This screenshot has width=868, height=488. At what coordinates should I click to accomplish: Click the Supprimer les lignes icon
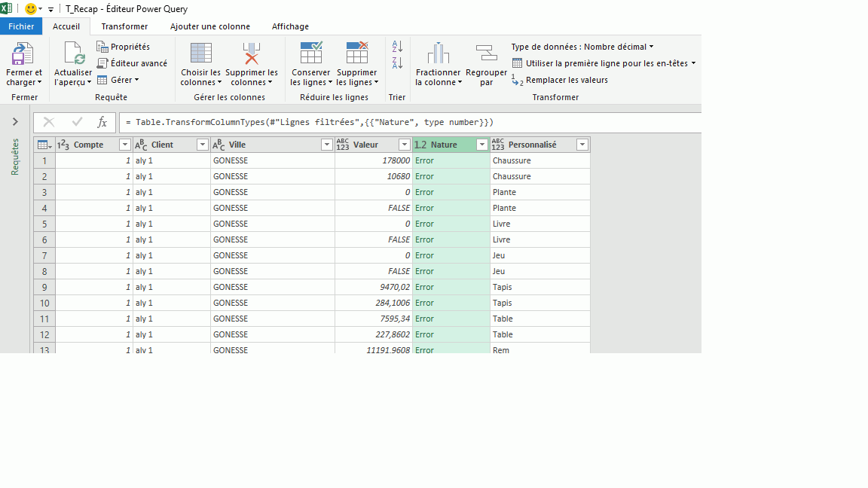(357, 53)
